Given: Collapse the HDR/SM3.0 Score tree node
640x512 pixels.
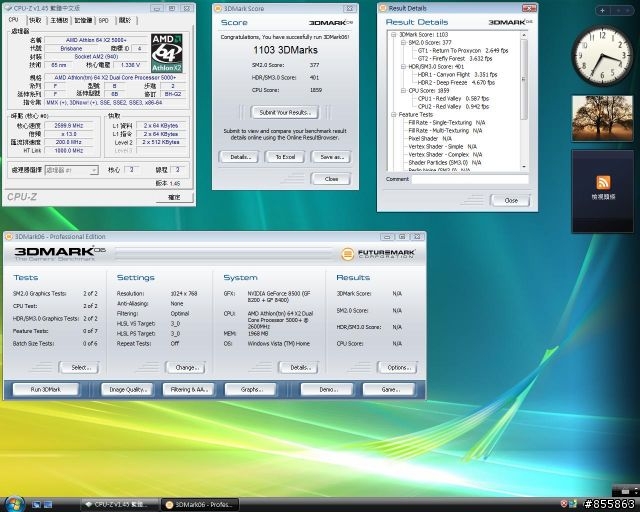Looking at the screenshot, I should coord(403,67).
